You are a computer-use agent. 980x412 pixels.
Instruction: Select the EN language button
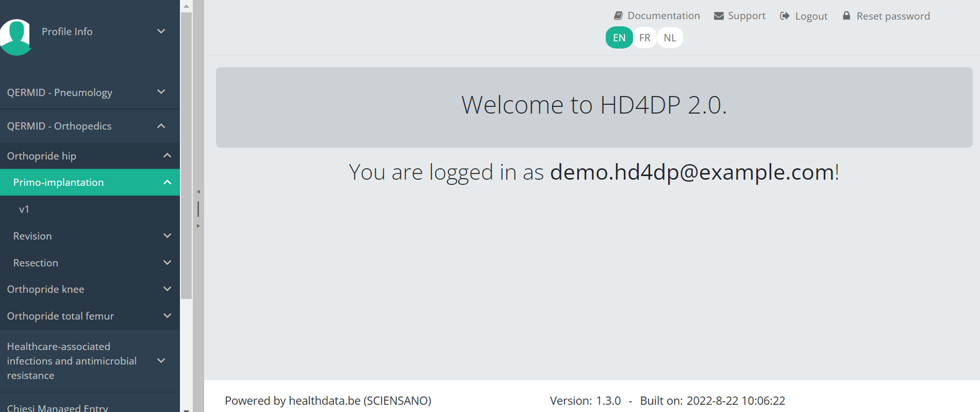[x=619, y=38]
